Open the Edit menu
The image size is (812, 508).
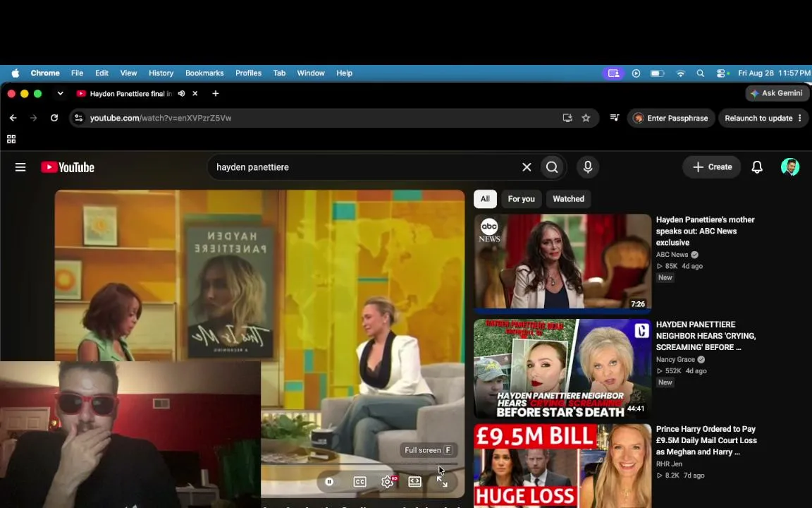coord(102,73)
